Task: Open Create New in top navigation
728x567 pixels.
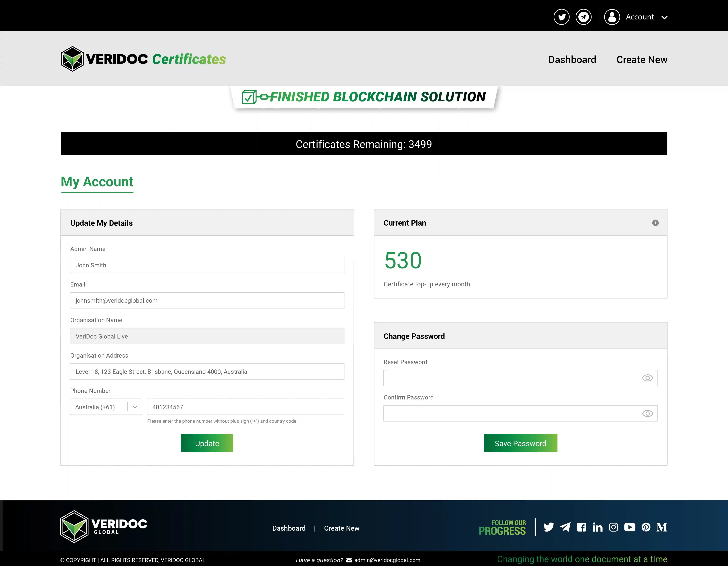Action: [642, 60]
